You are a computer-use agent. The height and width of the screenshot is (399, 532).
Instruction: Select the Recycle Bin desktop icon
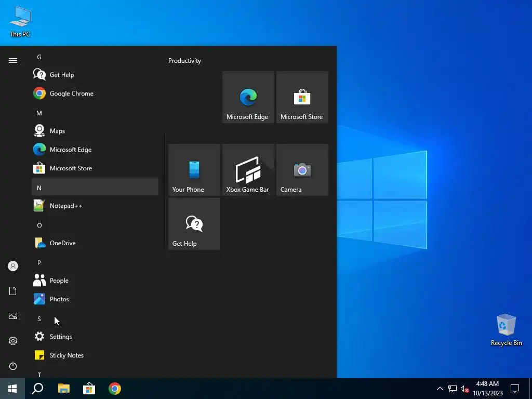[x=506, y=330]
